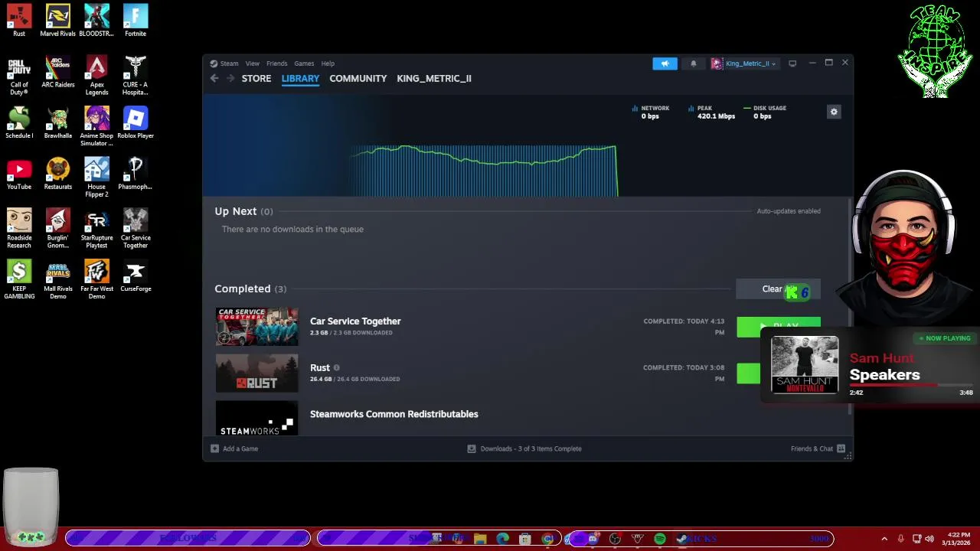This screenshot has width=980, height=551.
Task: Select the BLOODSTRIKE desktop icon
Action: [96, 21]
